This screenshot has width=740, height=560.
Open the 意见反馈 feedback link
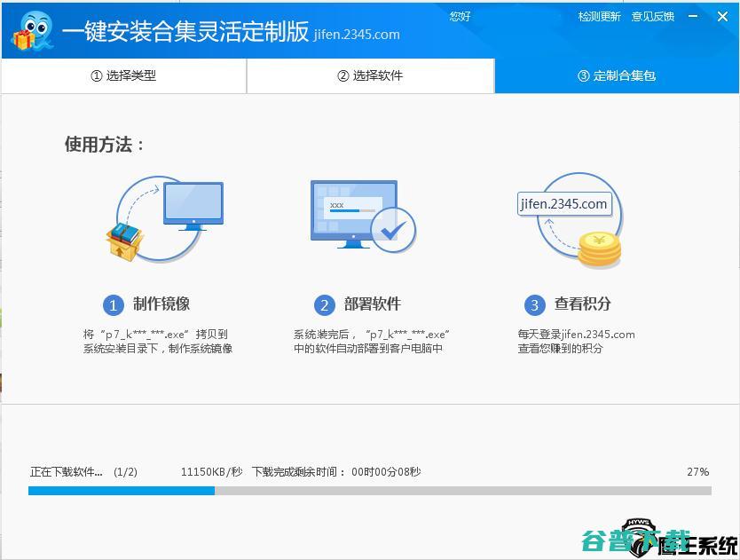pyautogui.click(x=654, y=16)
